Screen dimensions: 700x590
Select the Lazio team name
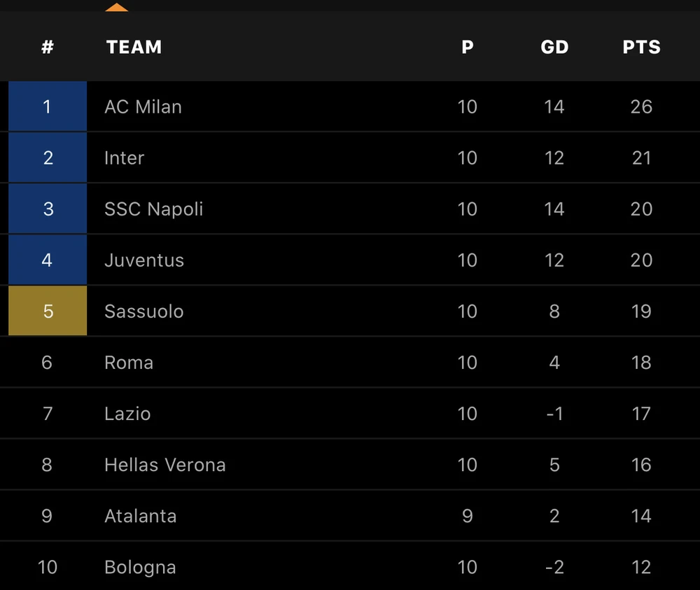[x=127, y=413]
